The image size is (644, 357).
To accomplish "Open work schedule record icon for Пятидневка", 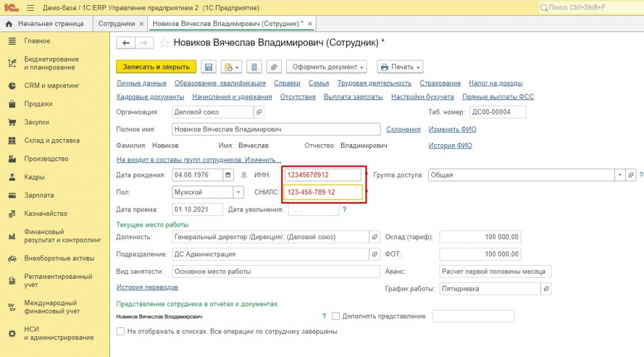I will click(x=546, y=289).
